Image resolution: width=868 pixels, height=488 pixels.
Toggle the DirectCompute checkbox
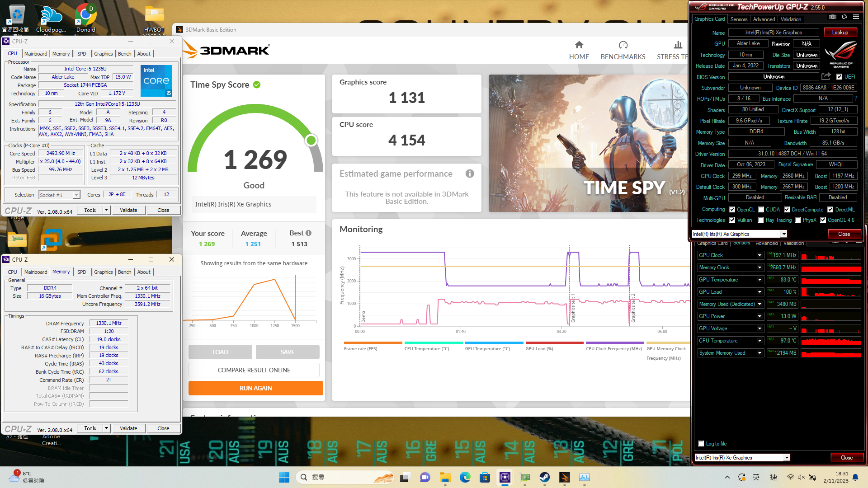(787, 210)
